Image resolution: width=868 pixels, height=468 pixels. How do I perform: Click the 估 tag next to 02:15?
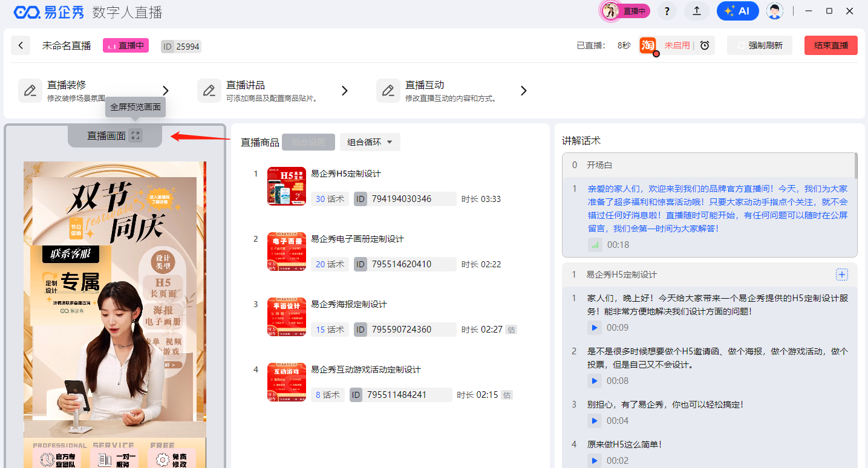(507, 395)
